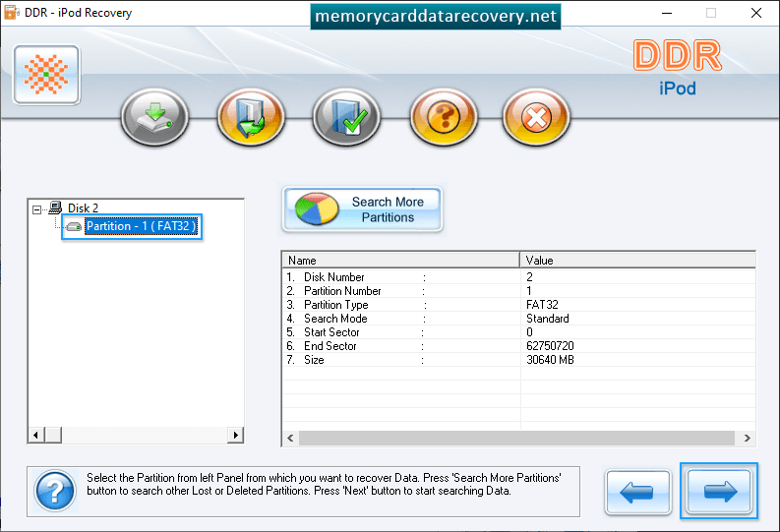This screenshot has height=532, width=780.
Task: Click the blue question mark info icon
Action: 55,492
